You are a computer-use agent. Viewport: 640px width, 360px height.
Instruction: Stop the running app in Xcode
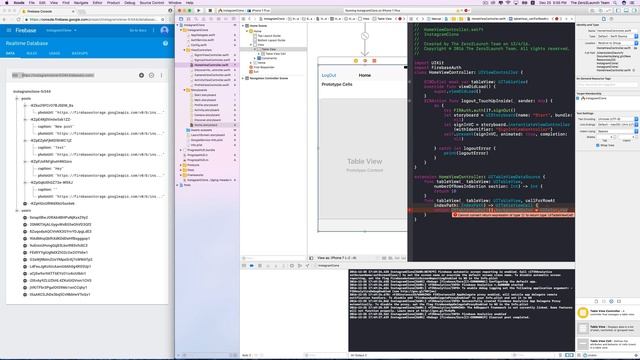pos(210,10)
